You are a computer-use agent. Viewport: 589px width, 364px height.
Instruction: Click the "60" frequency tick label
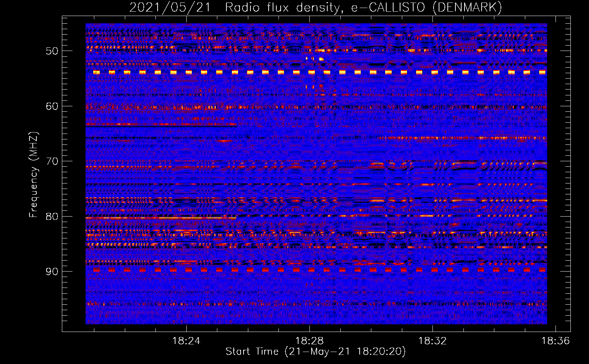coord(52,106)
